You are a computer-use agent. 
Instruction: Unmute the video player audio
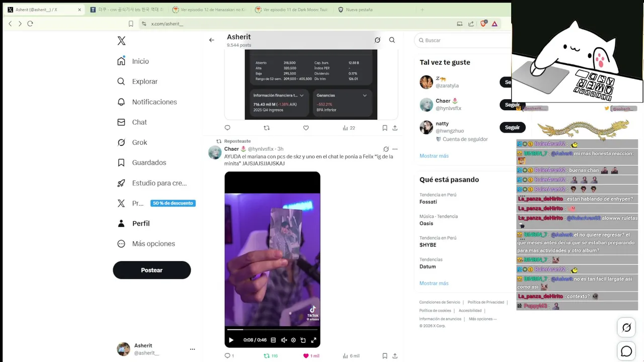pyautogui.click(x=284, y=340)
